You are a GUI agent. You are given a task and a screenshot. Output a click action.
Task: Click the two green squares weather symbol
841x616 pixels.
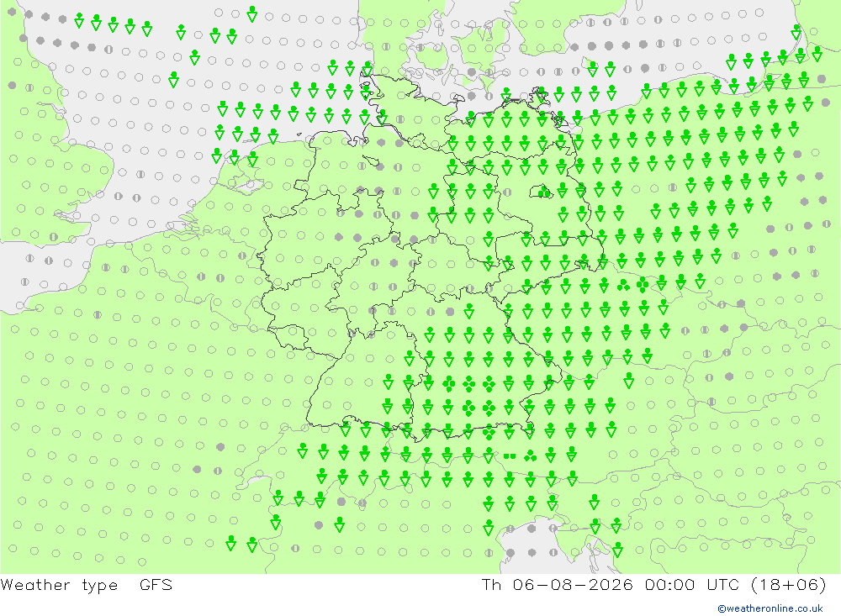[x=510, y=456]
